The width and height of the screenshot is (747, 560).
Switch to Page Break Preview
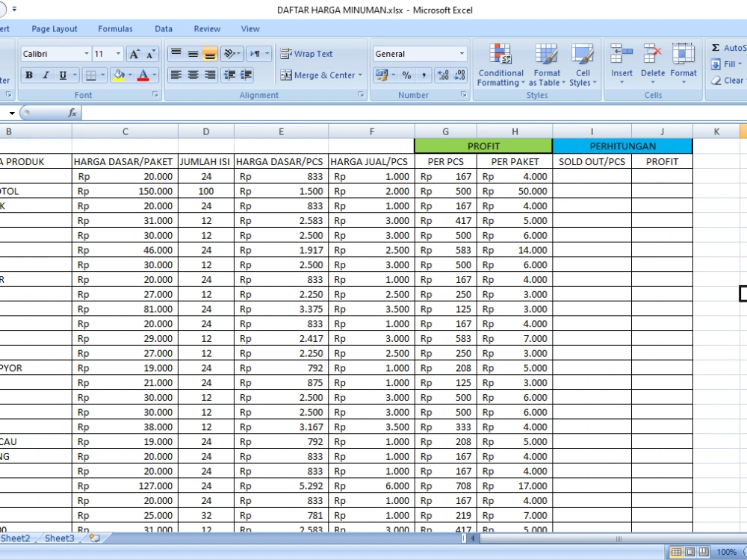pyautogui.click(x=703, y=552)
